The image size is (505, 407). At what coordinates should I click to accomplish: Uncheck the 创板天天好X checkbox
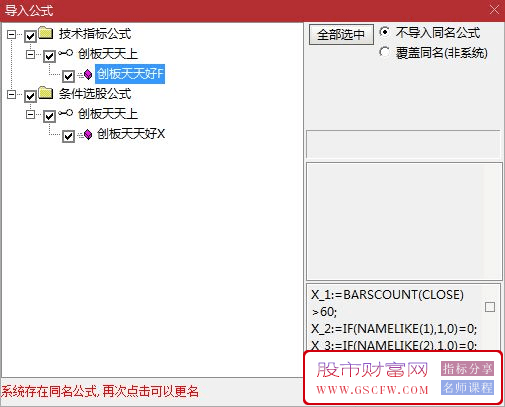(68, 136)
